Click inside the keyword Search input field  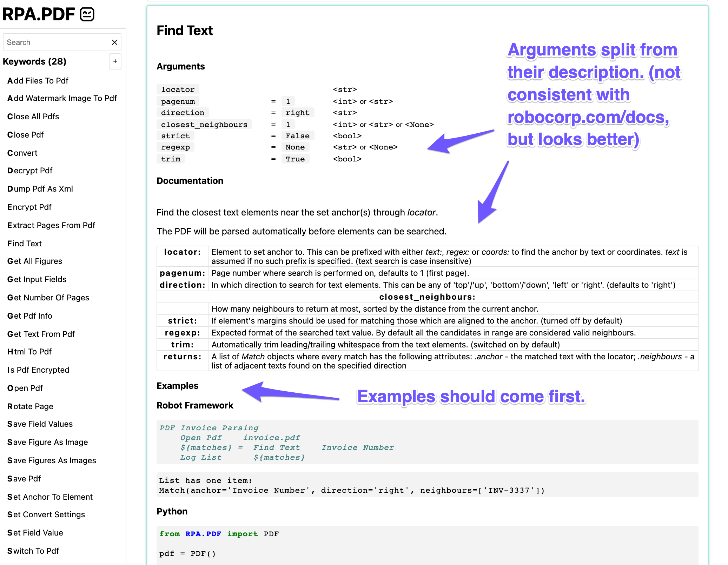coord(56,42)
